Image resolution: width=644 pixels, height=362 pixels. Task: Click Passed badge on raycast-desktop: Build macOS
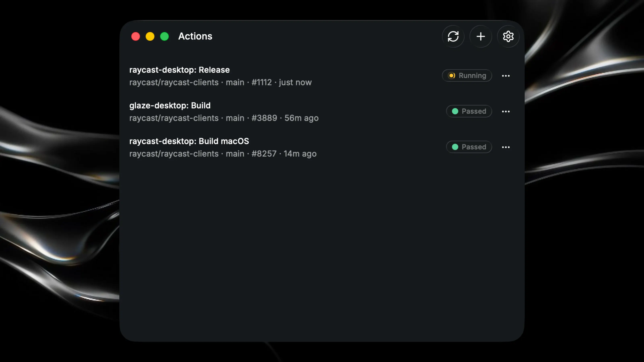469,147
